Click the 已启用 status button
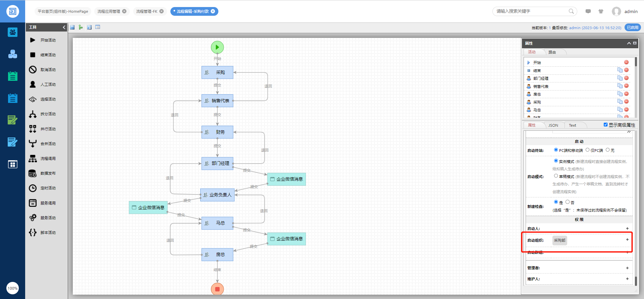 tap(633, 28)
